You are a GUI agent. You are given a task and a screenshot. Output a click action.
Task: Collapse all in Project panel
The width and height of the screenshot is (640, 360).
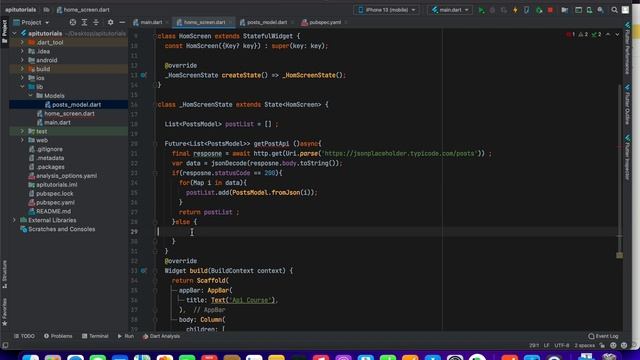96,22
